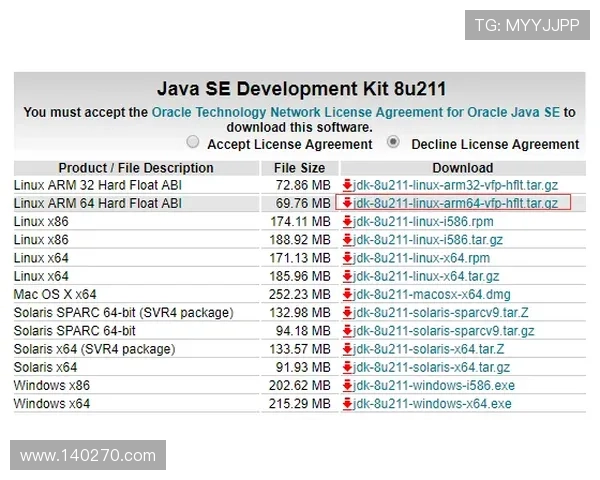This screenshot has height=480, width=600.
Task: Click download arrow icon for windows-x64.exe
Action: click(347, 404)
